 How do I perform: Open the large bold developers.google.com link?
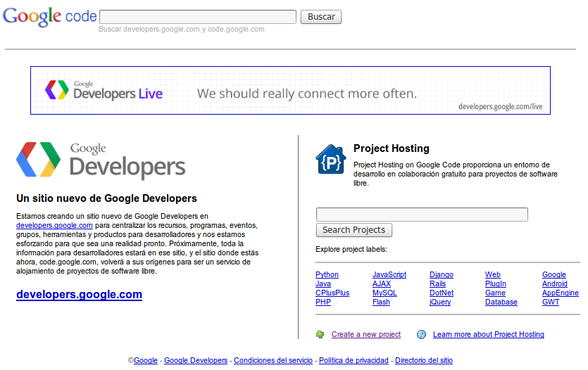pyautogui.click(x=79, y=294)
